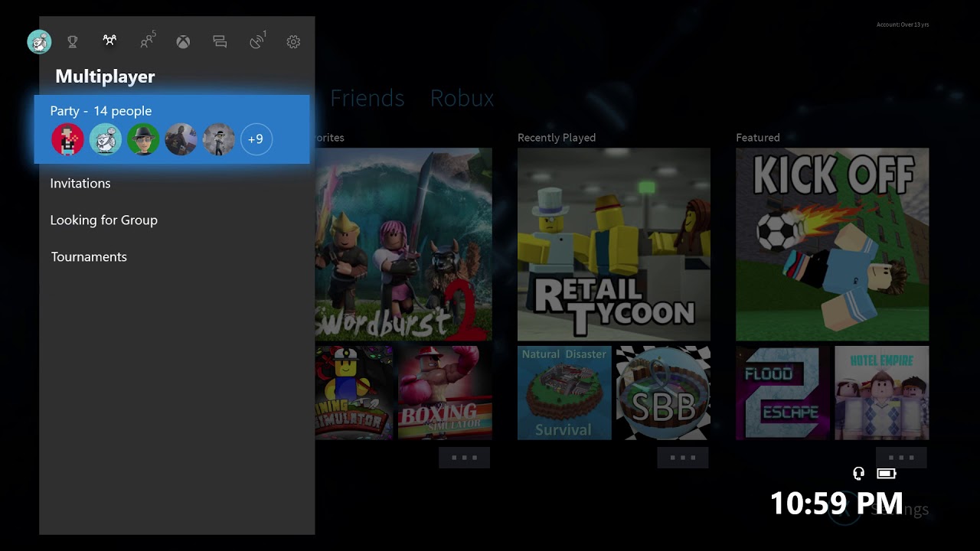Switch to the Friends tab in Roblox
Viewport: 980px width, 551px height.
click(367, 98)
